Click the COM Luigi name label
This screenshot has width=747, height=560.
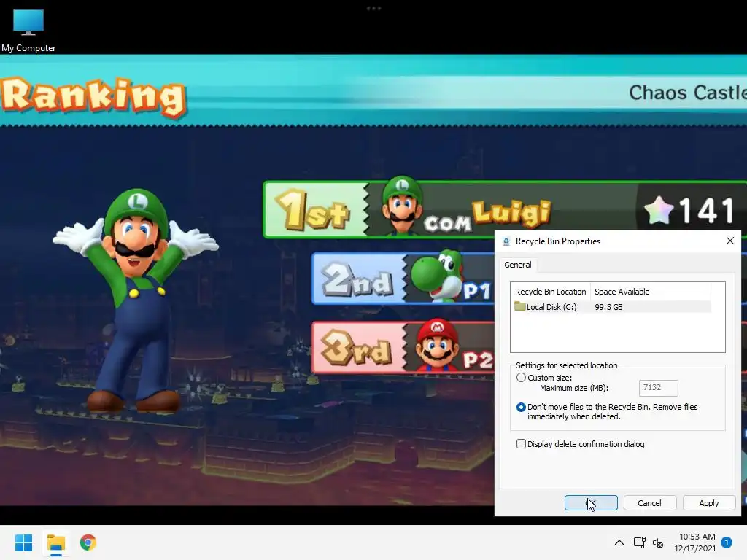click(487, 216)
